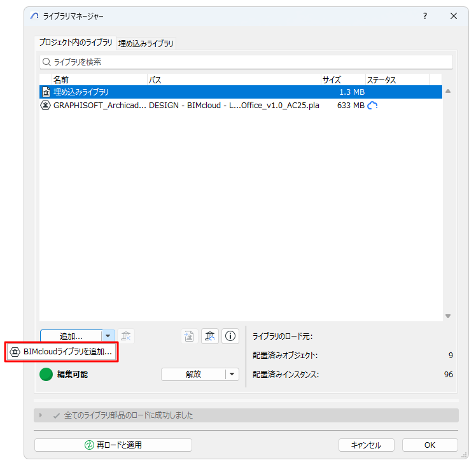The height and width of the screenshot is (465, 476).
Task: Click the migrate library document icon
Action: click(x=189, y=337)
